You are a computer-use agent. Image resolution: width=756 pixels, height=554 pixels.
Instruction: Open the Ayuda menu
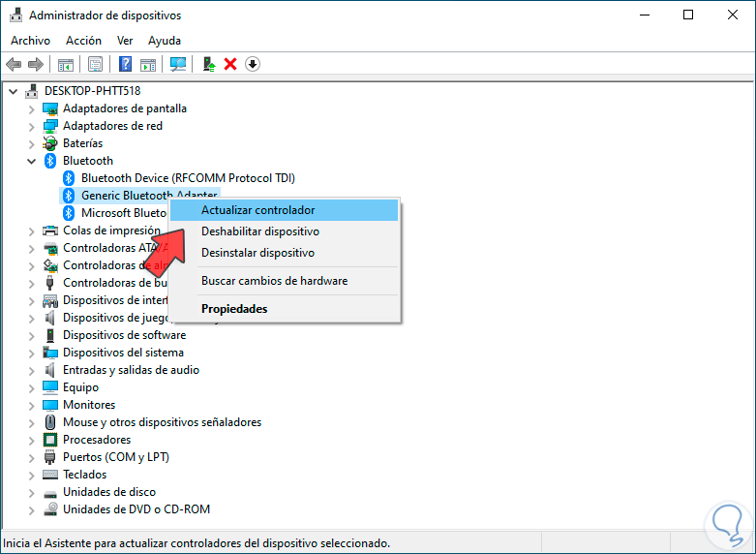click(165, 41)
